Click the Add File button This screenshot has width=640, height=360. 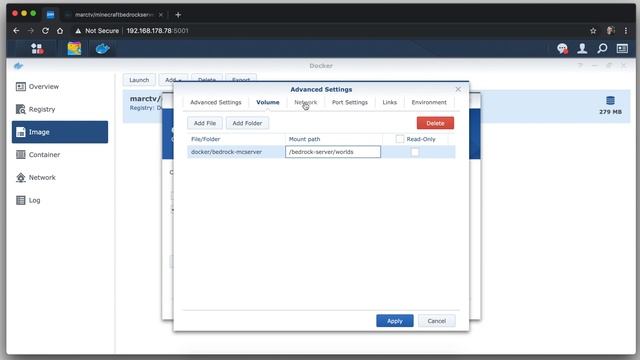click(x=205, y=123)
